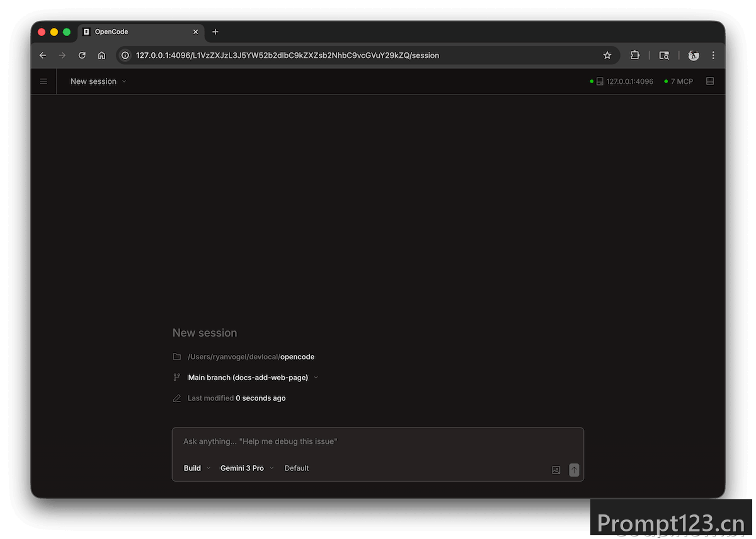The width and height of the screenshot is (756, 539).
Task: Click the 127.0.0.1:4096 server status
Action: [622, 81]
